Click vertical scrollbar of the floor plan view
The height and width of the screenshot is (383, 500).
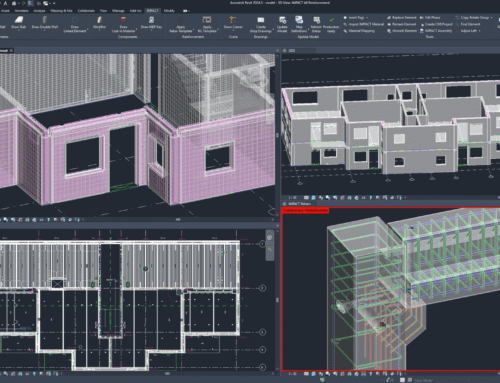(277, 300)
